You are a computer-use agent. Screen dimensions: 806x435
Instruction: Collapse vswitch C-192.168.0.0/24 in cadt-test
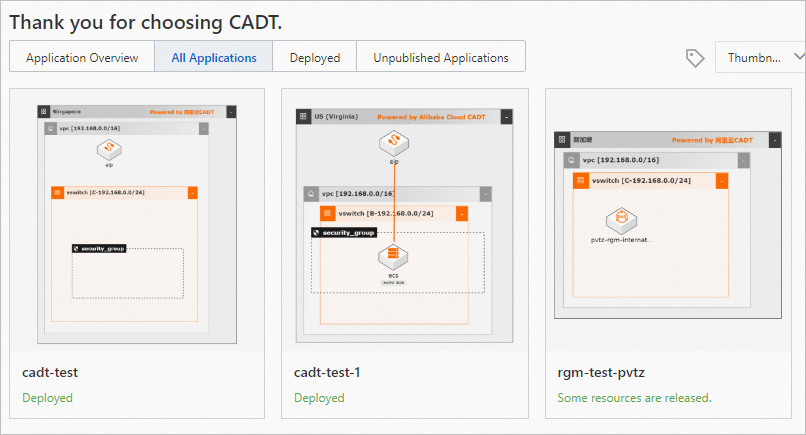coord(193,193)
